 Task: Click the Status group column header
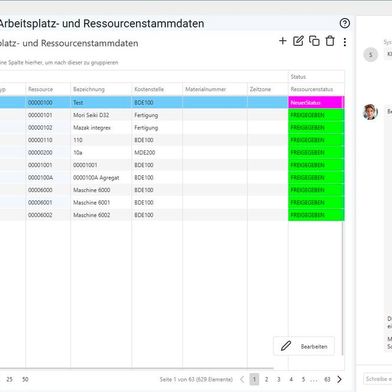tap(316, 77)
